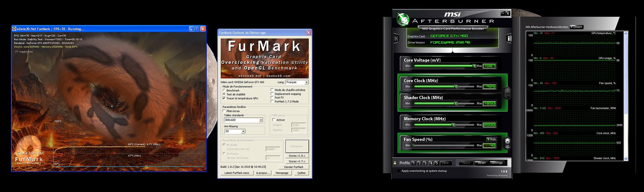Open Scores v1.7.x
Image resolution: width=644 pixels, height=192 pixels.
coord(297,161)
